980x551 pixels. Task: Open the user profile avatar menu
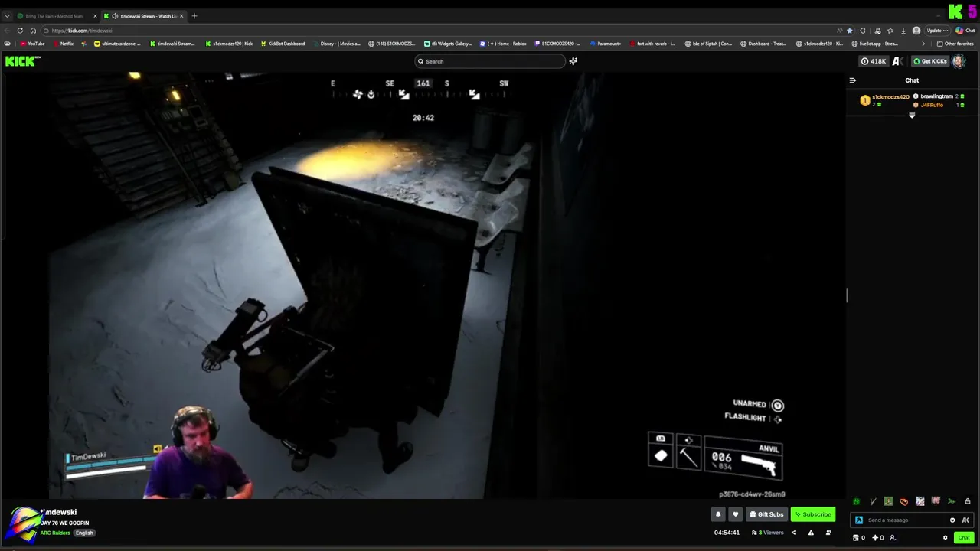pos(959,61)
